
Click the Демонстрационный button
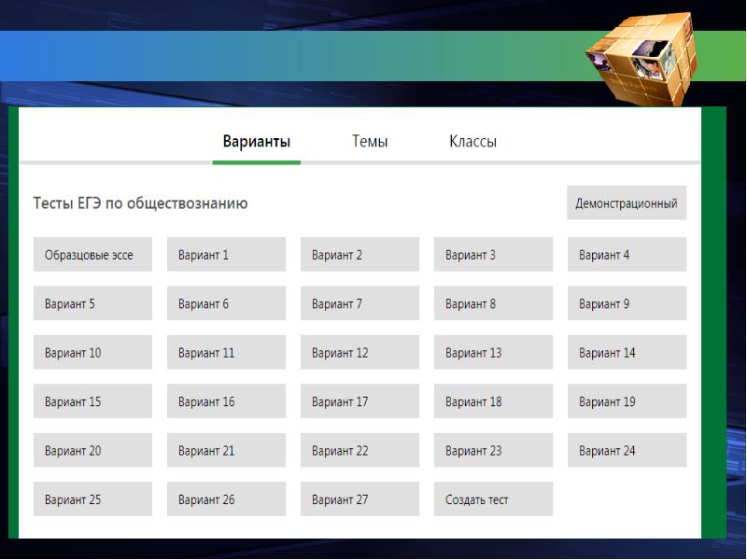coord(626,203)
